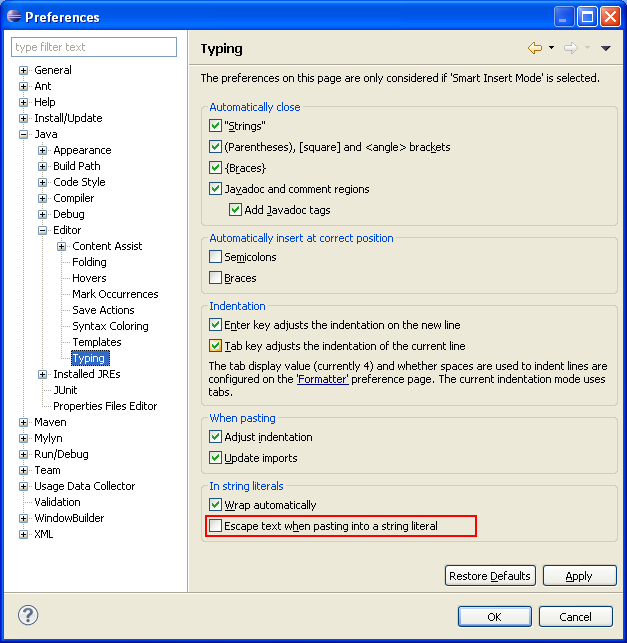
Task: Toggle the {Braces} auto-close checkbox
Action: click(215, 167)
